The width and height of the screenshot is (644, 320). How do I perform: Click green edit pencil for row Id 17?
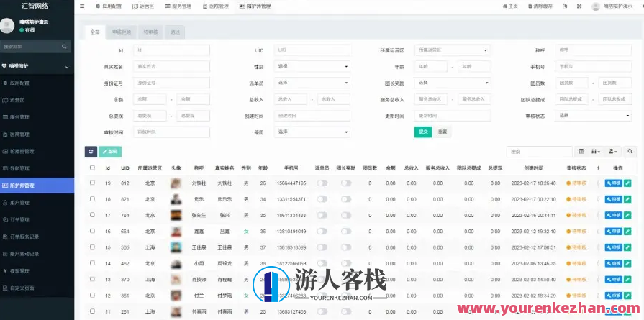(627, 215)
